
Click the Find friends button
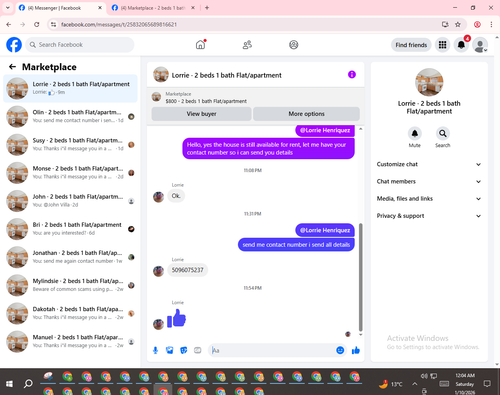pos(411,45)
